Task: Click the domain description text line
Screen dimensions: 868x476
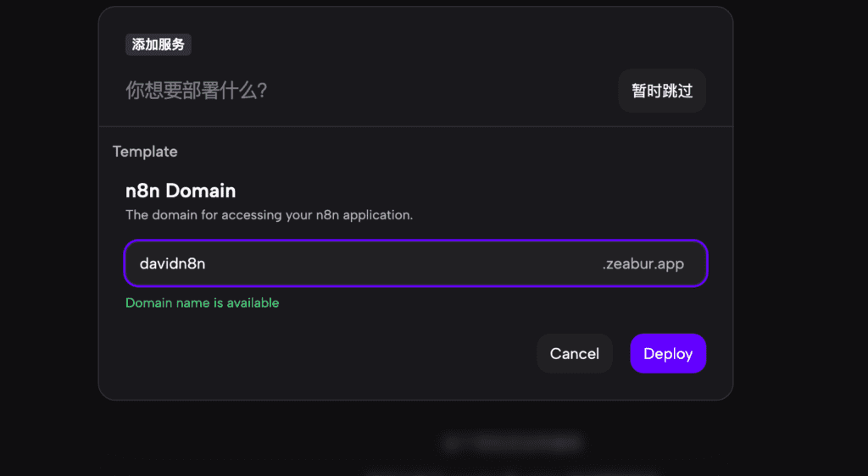Action: pos(269,215)
